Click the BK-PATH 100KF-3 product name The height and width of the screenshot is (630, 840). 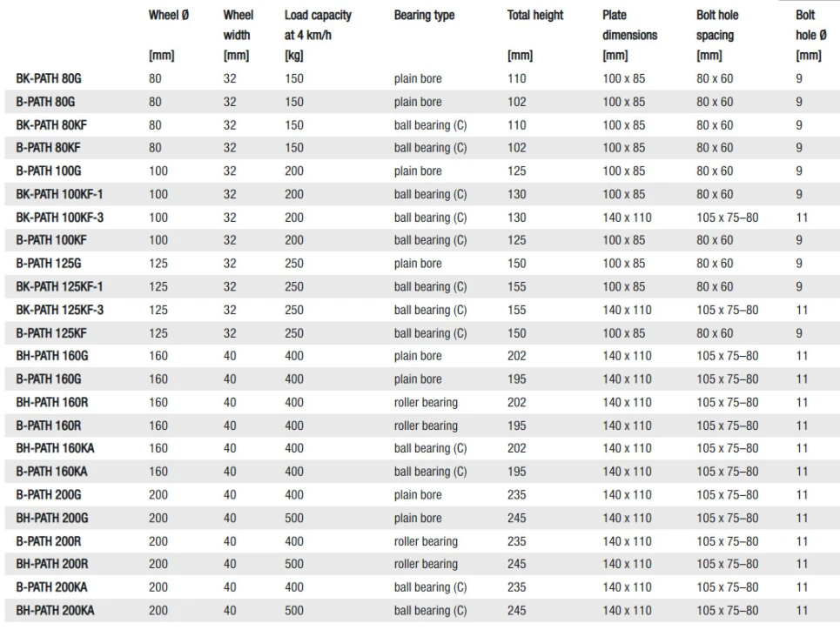click(x=59, y=217)
